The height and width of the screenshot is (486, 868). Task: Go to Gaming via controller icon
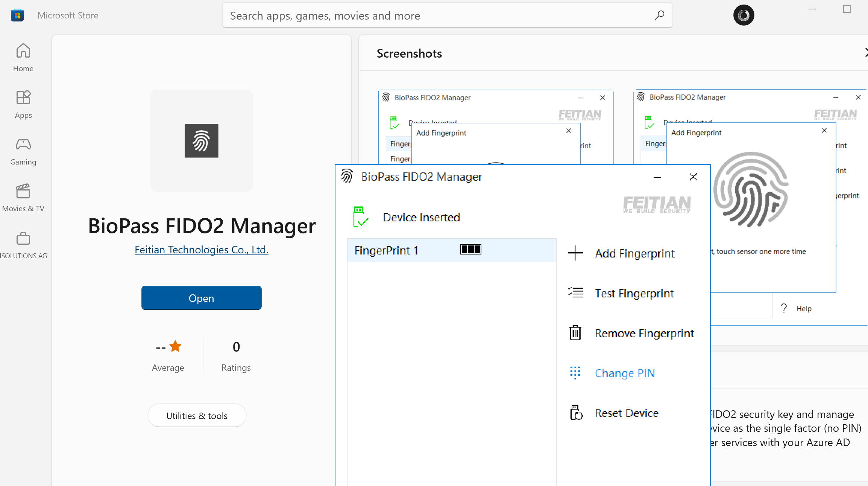(x=23, y=144)
